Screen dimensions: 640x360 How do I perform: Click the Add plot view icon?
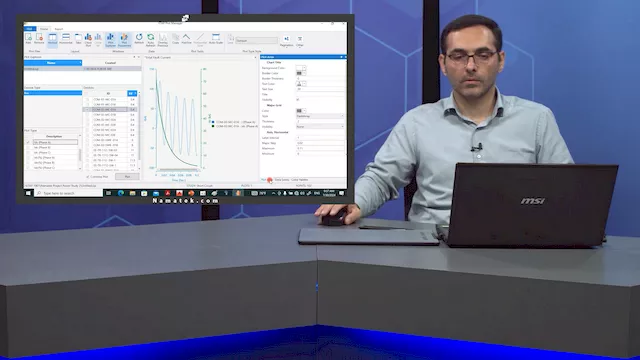[28, 39]
